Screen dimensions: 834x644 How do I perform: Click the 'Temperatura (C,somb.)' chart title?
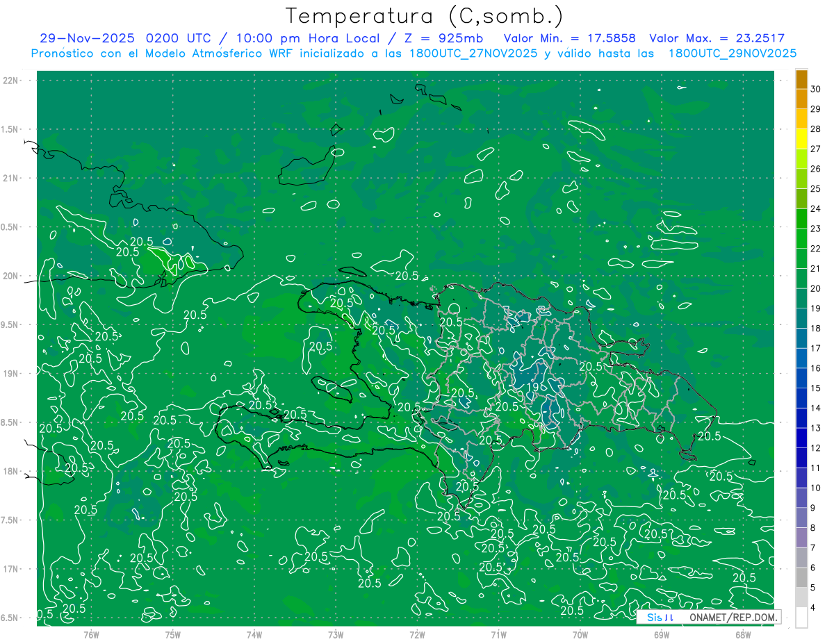click(425, 15)
